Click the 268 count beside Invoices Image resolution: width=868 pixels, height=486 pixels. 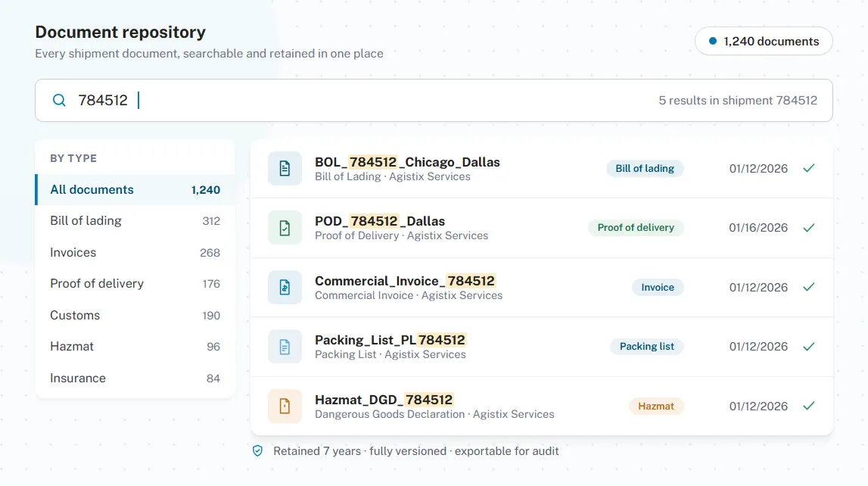pos(210,252)
